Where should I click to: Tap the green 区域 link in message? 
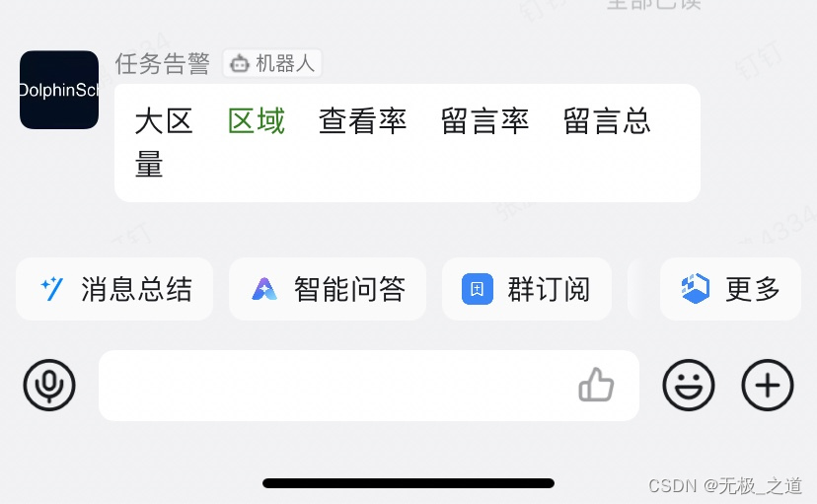[257, 121]
